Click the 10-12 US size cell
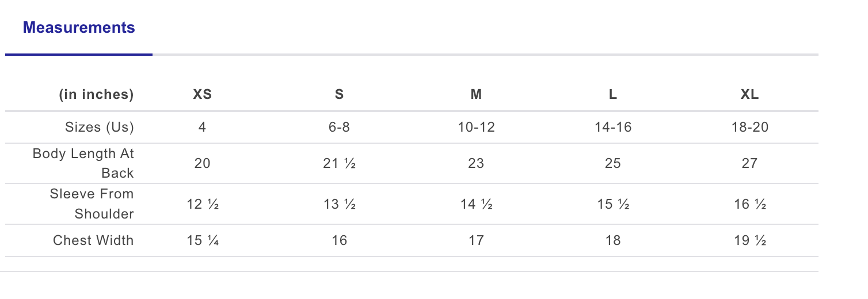Viewport: 868px width, 299px height. point(476,127)
